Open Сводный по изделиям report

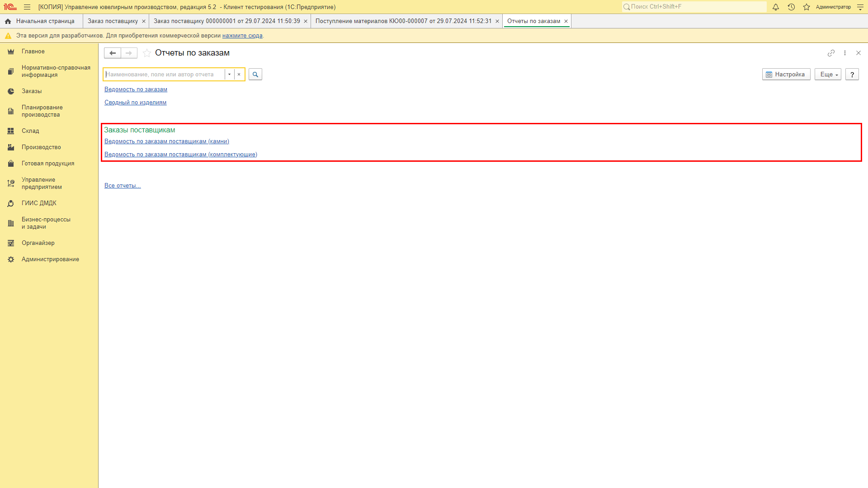tap(135, 103)
